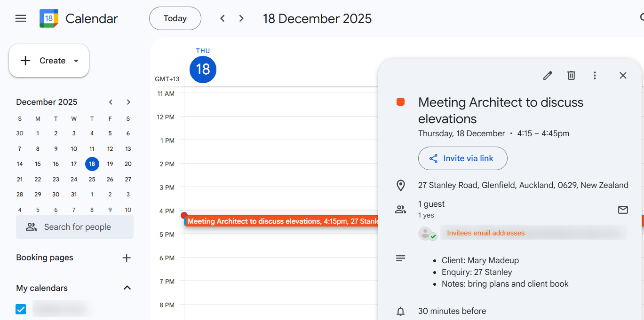Click the orange event color swatch
644x320 pixels.
tap(401, 102)
